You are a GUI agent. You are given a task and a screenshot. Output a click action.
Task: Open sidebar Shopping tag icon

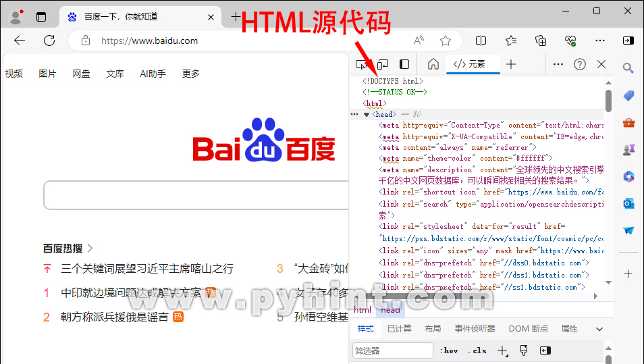coord(628,96)
